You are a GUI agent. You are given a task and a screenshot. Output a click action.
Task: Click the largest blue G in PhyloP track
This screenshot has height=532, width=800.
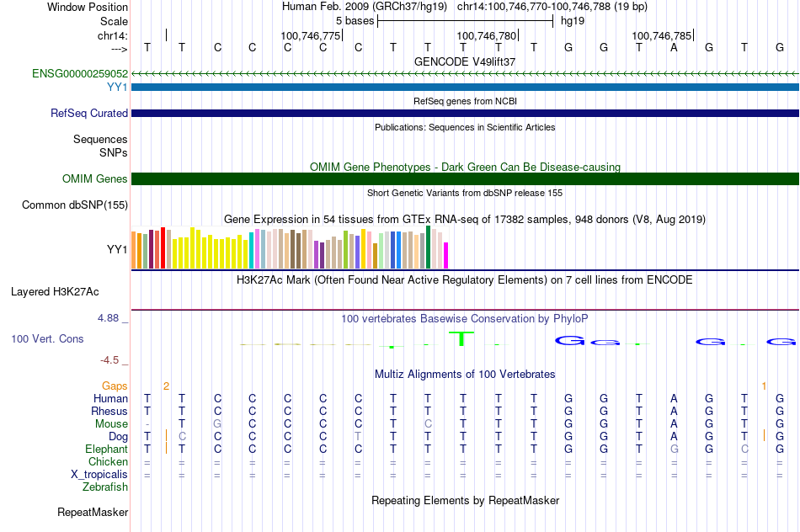[x=569, y=340]
